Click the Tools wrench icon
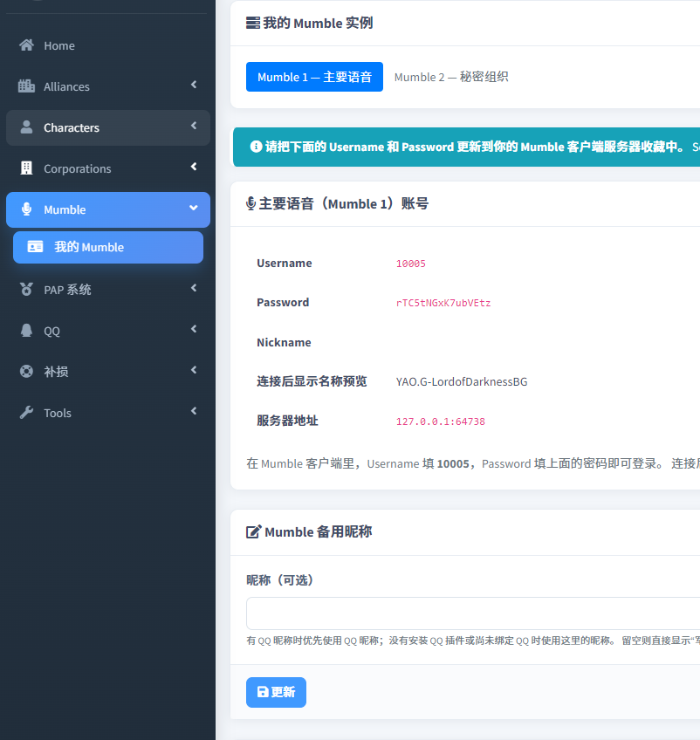The image size is (700, 740). (26, 413)
